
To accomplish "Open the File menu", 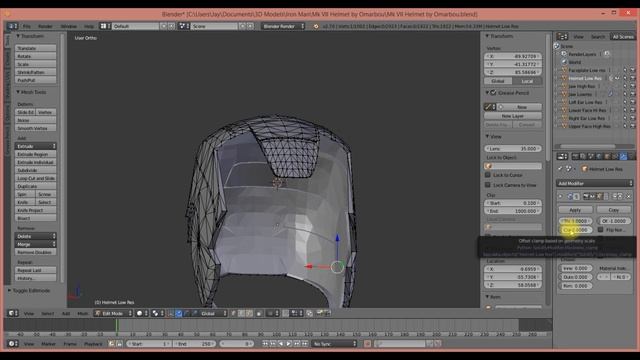I will [27, 26].
